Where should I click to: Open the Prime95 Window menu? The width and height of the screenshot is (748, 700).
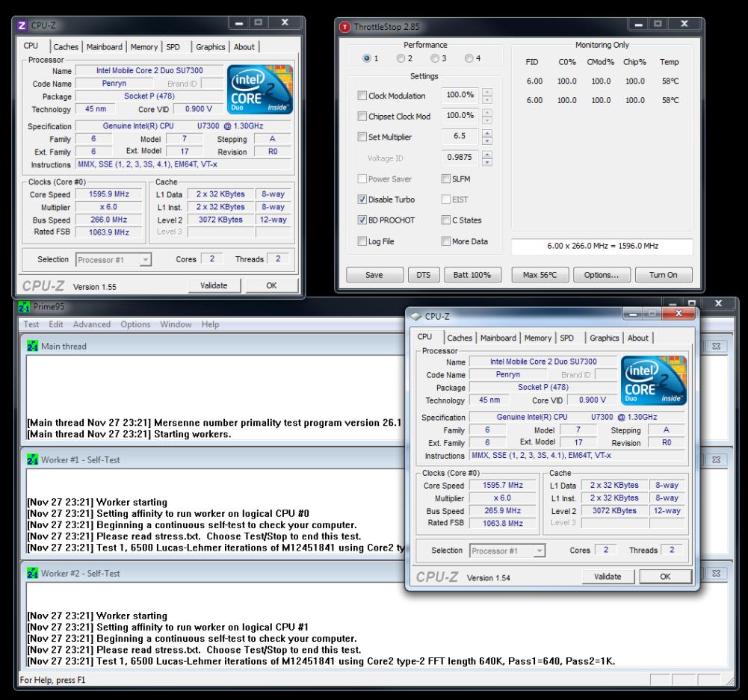(176, 324)
